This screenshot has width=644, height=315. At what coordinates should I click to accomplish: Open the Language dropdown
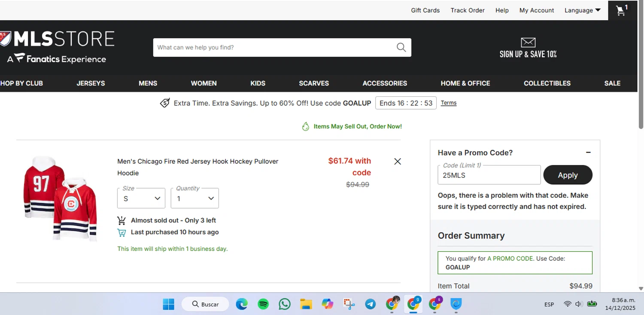583,10
